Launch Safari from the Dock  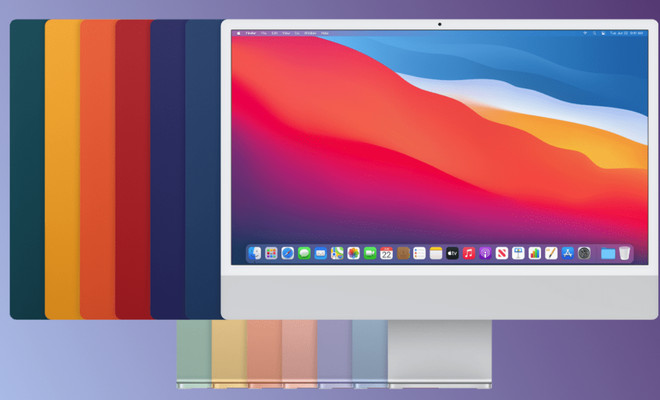287,253
